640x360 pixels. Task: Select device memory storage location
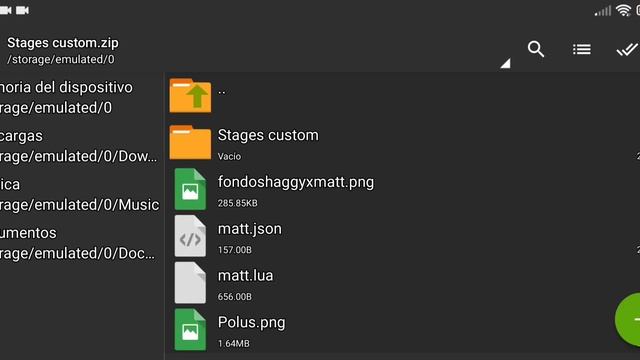click(82, 98)
